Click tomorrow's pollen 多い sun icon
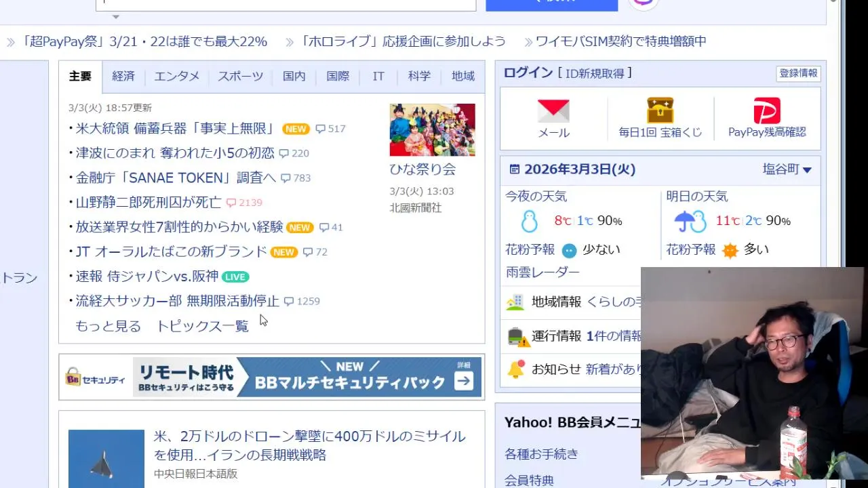 pyautogui.click(x=730, y=250)
